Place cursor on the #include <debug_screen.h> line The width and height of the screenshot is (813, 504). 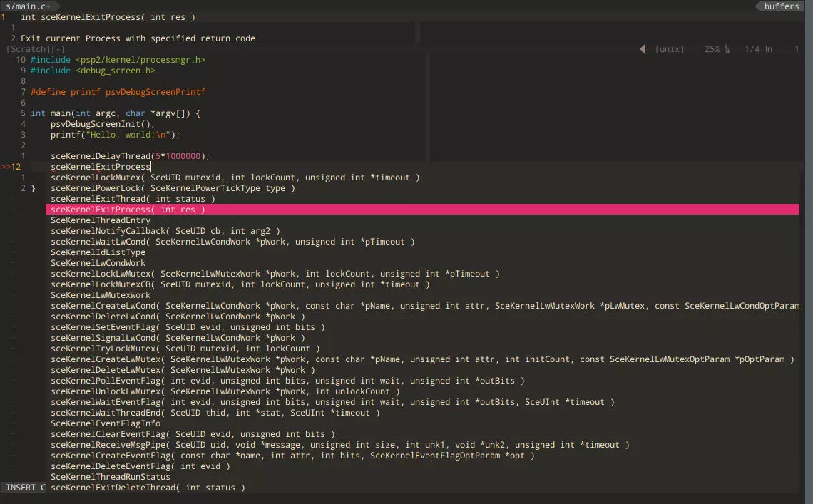click(x=93, y=71)
